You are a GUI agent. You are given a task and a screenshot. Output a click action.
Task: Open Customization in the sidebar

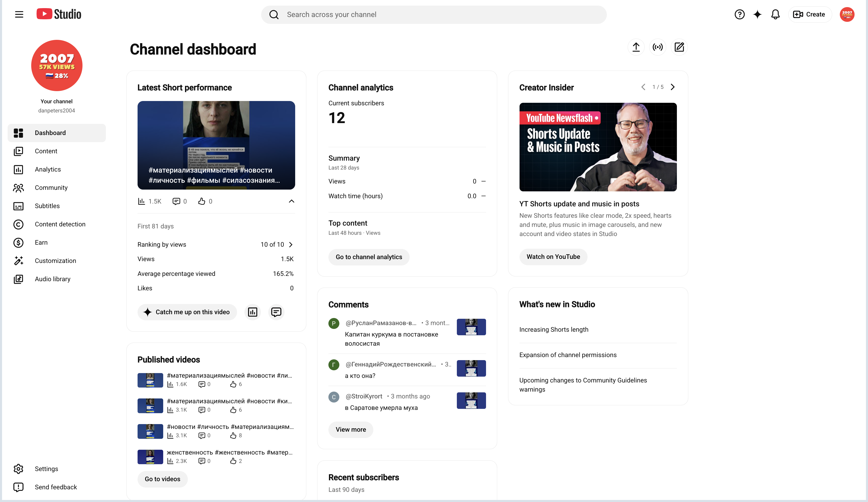(x=57, y=261)
